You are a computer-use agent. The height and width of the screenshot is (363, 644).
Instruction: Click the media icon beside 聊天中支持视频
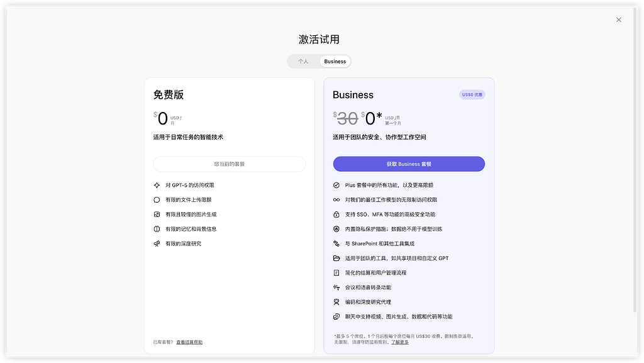click(336, 316)
